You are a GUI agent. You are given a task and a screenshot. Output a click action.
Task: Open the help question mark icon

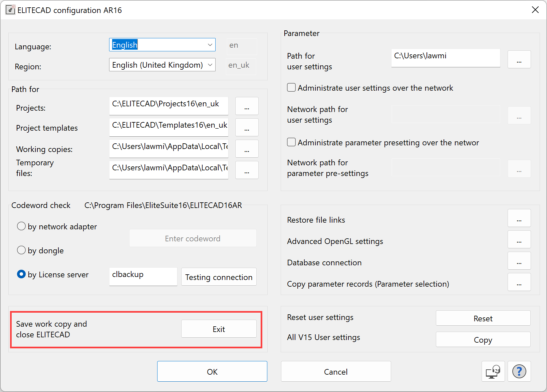point(519,371)
